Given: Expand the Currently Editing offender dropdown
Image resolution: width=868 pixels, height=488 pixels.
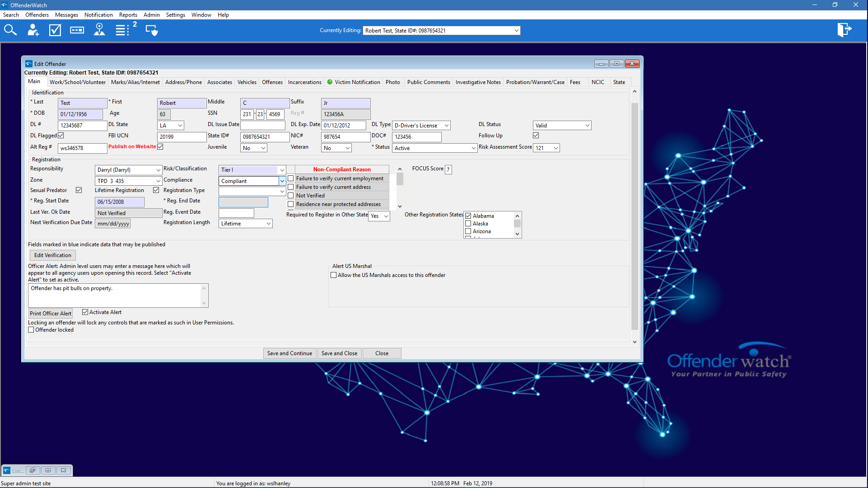Looking at the screenshot, I should click(x=516, y=31).
